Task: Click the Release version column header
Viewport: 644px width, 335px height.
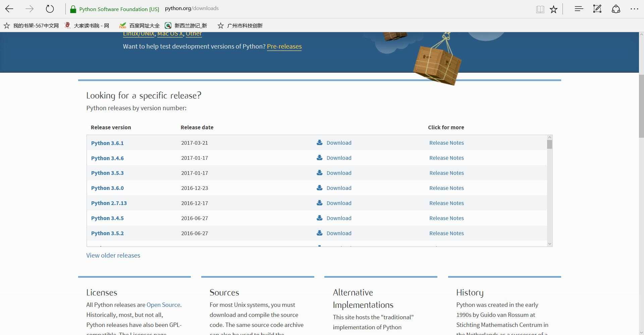Action: [x=111, y=127]
